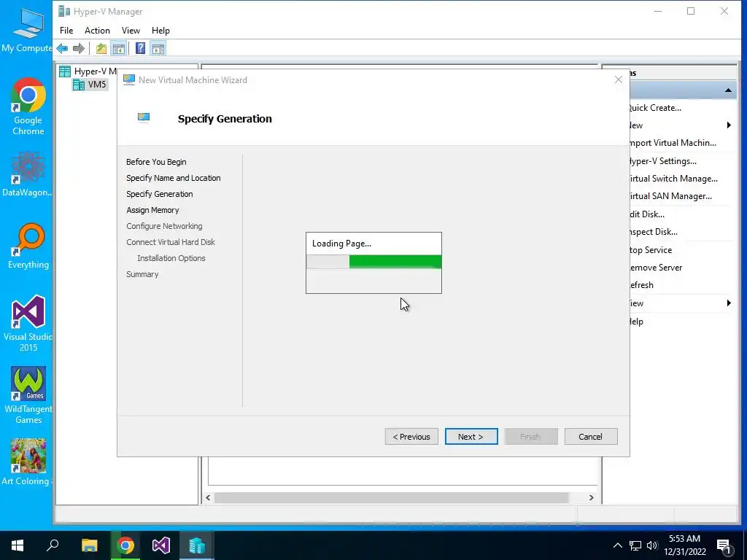Open Virtual Switch Manager action
This screenshot has width=747, height=560.
pos(673,179)
